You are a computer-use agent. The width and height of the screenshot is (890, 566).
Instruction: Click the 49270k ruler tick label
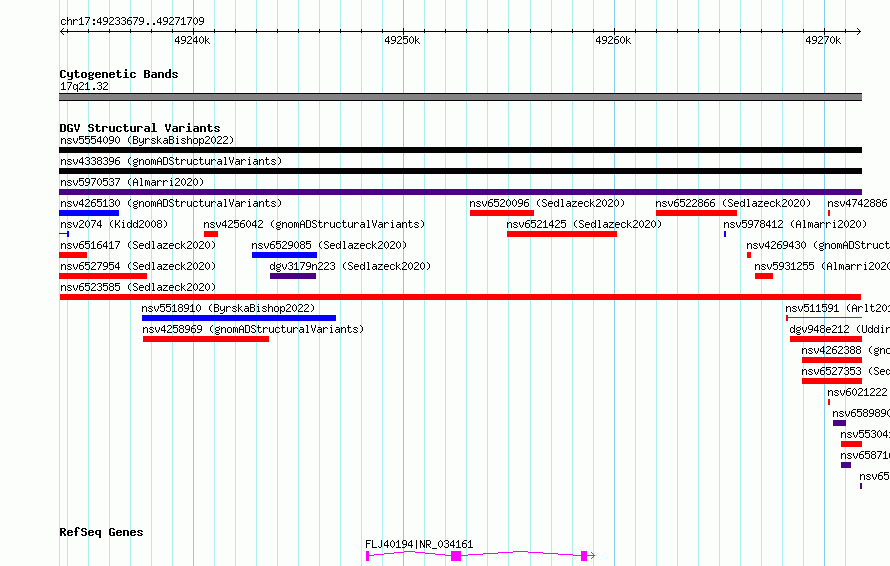pyautogui.click(x=823, y=40)
